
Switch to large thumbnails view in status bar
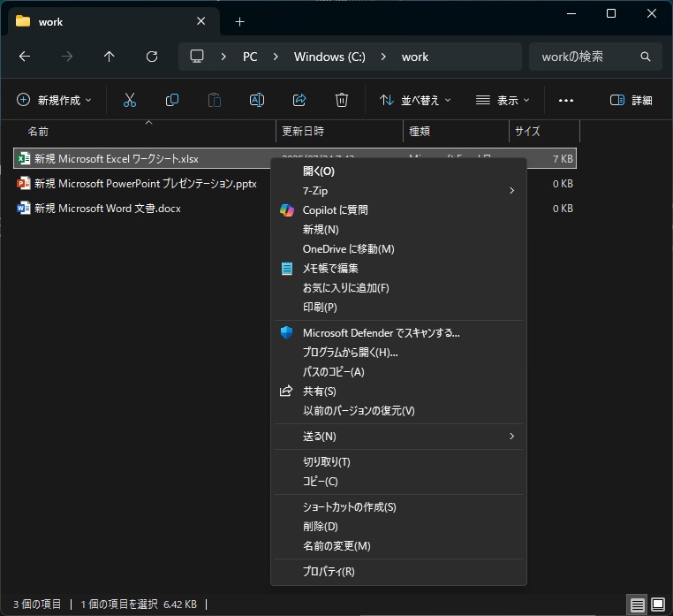tap(656, 605)
